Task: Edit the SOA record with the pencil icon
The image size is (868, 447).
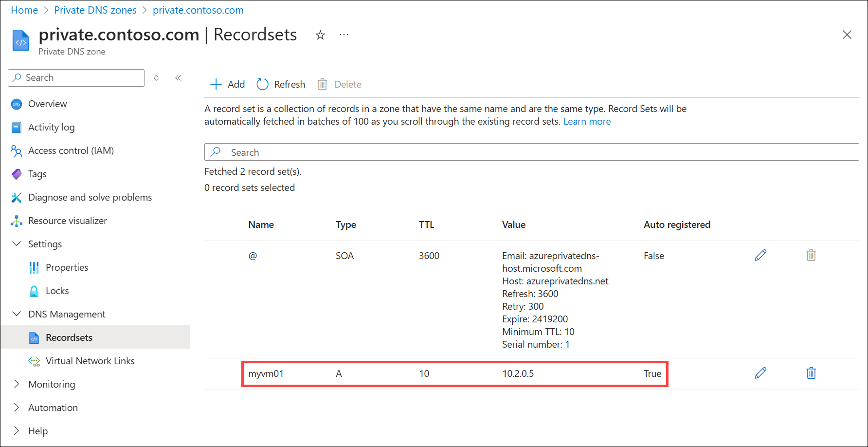Action: point(760,255)
